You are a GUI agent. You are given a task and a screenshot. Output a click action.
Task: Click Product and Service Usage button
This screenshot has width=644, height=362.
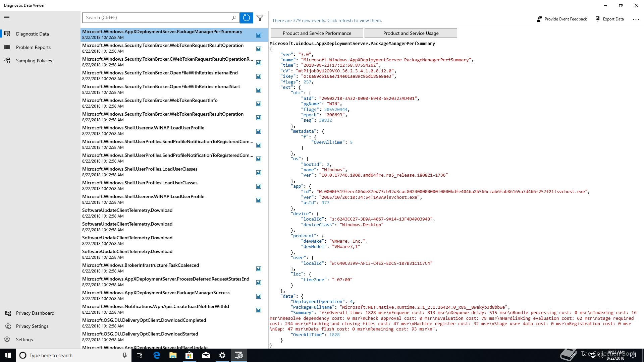point(411,33)
